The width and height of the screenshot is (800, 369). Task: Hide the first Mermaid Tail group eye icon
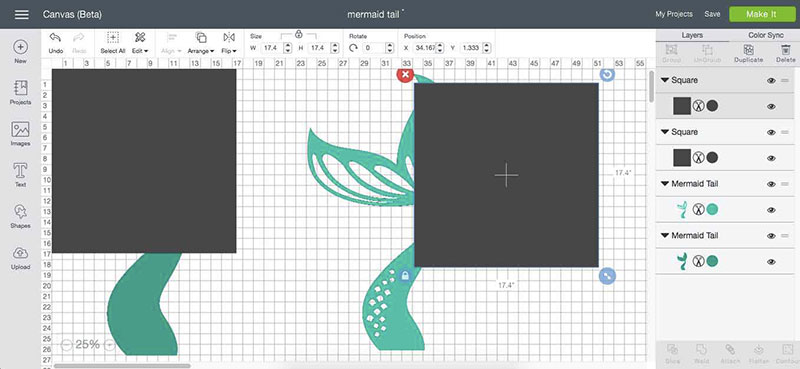click(x=771, y=184)
